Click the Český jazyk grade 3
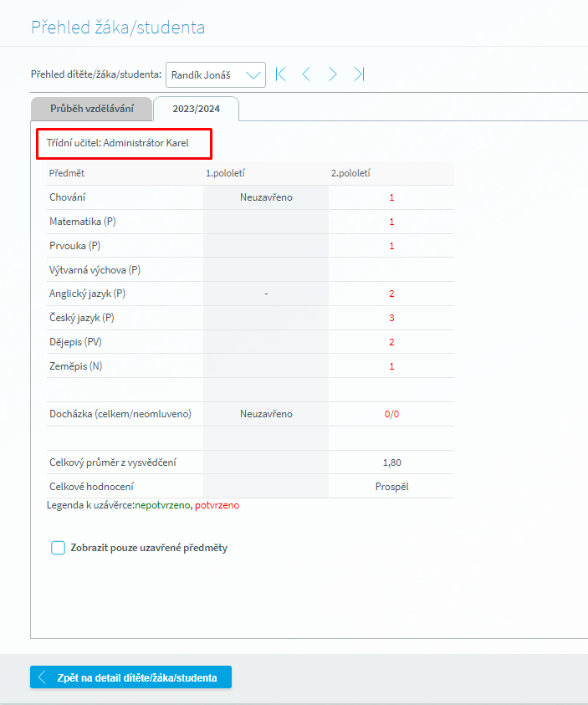This screenshot has height=705, width=588. (x=391, y=318)
